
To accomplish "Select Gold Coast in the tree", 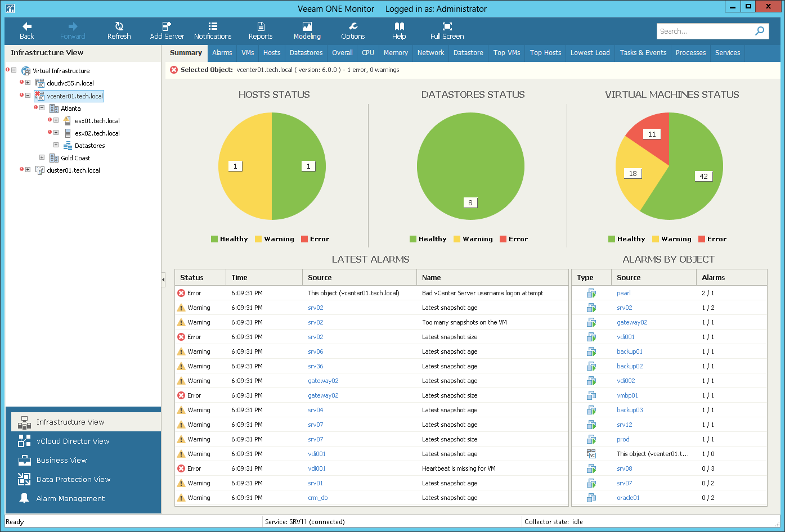I will pyautogui.click(x=75, y=158).
